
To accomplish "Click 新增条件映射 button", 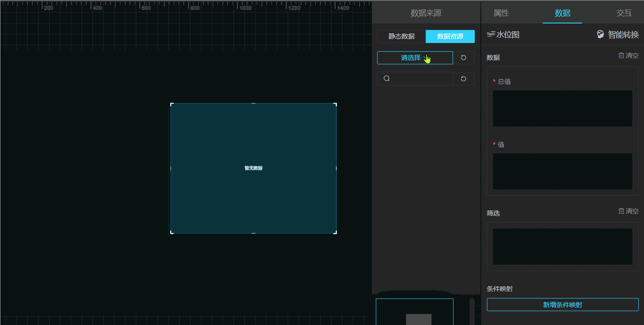I will [x=562, y=305].
